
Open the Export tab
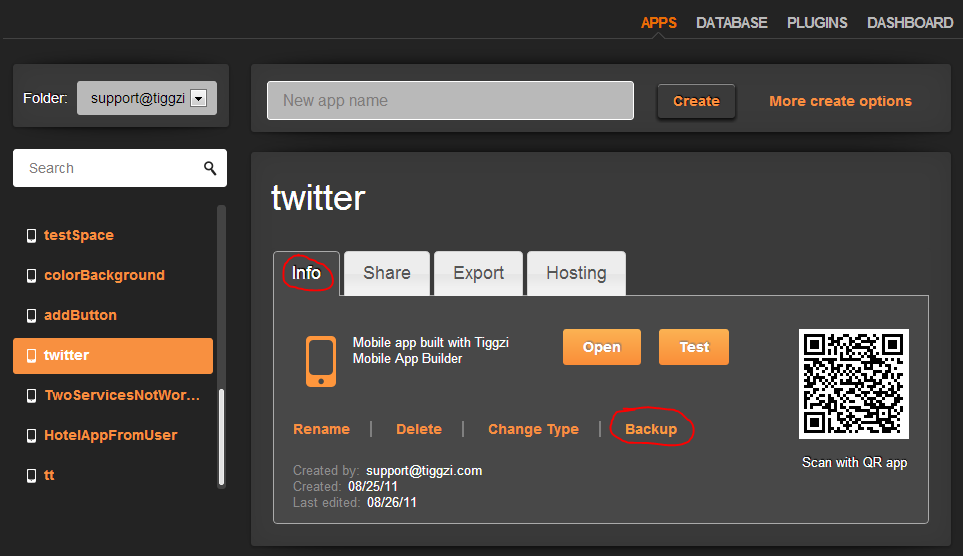click(x=478, y=273)
